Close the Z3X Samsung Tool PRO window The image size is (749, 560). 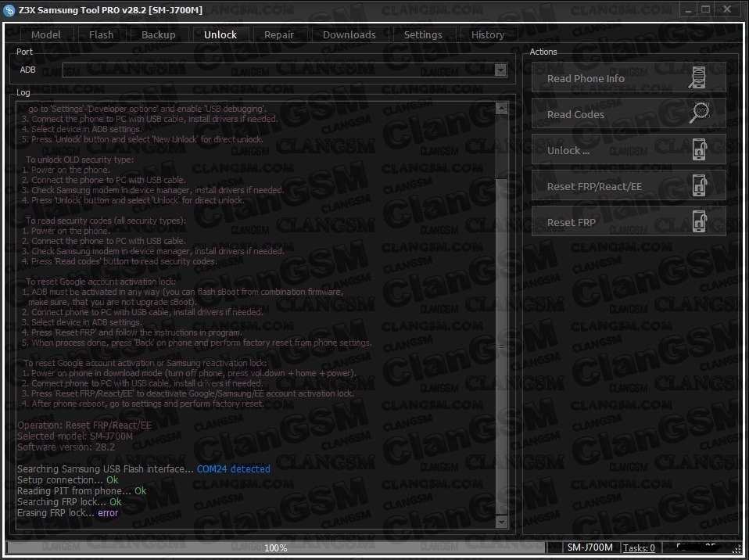click(727, 9)
